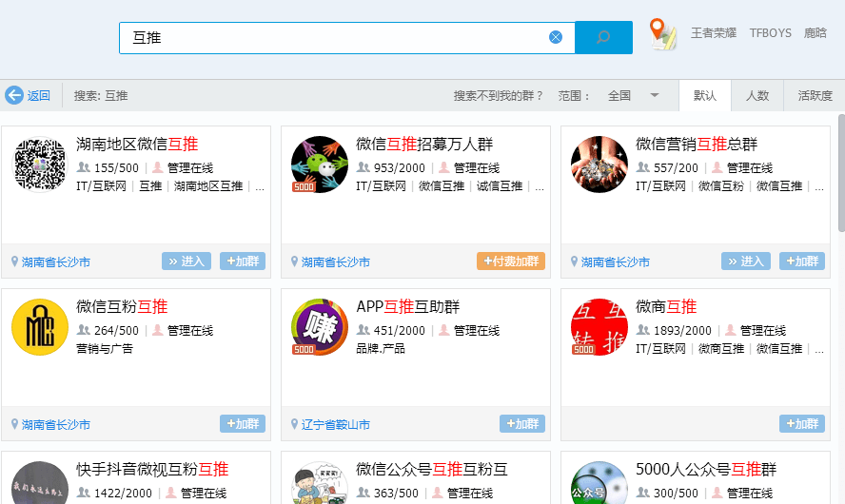
Task: Click the 营销与广告 category text
Action: 105,348
